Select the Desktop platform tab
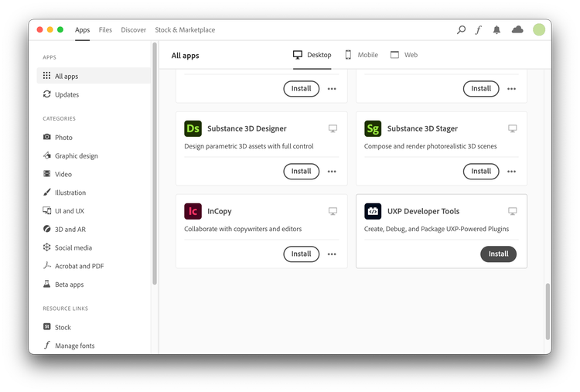 [312, 55]
